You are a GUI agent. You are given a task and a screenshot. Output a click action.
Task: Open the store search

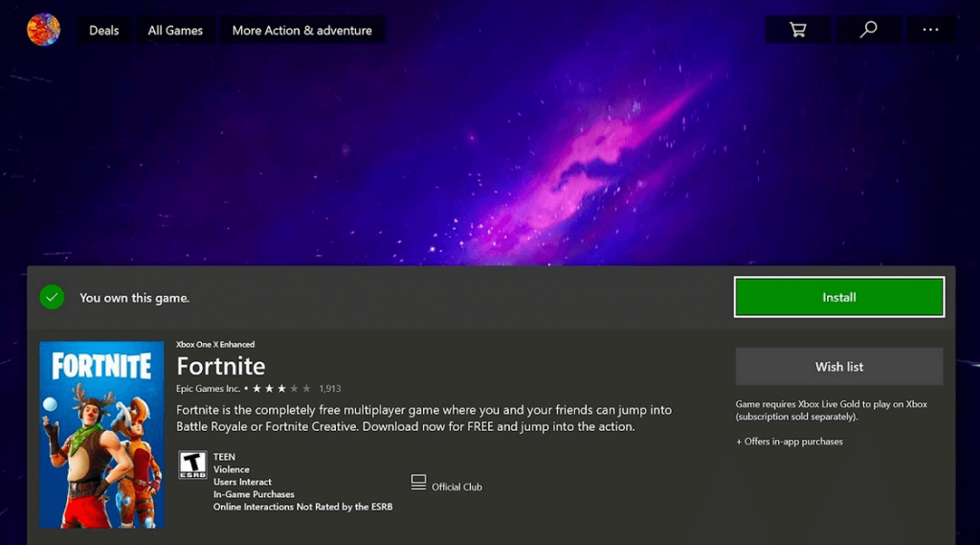pyautogui.click(x=868, y=30)
